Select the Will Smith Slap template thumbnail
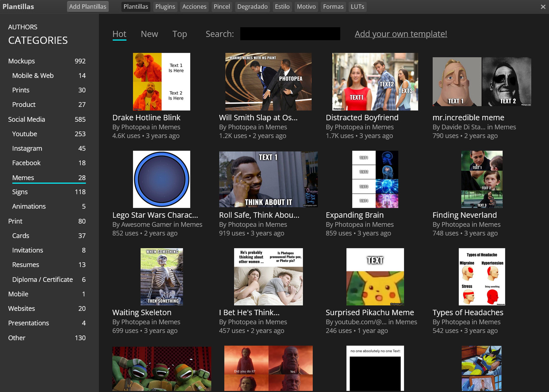The height and width of the screenshot is (392, 549). pos(268,82)
